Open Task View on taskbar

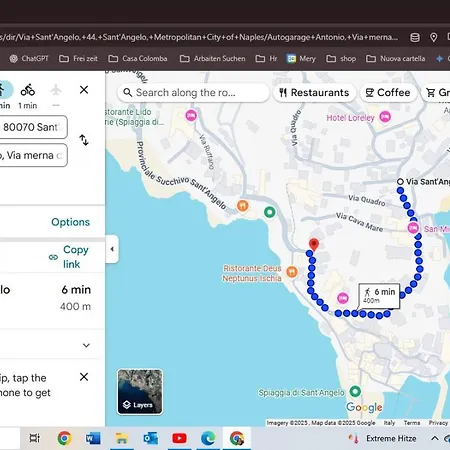34,438
